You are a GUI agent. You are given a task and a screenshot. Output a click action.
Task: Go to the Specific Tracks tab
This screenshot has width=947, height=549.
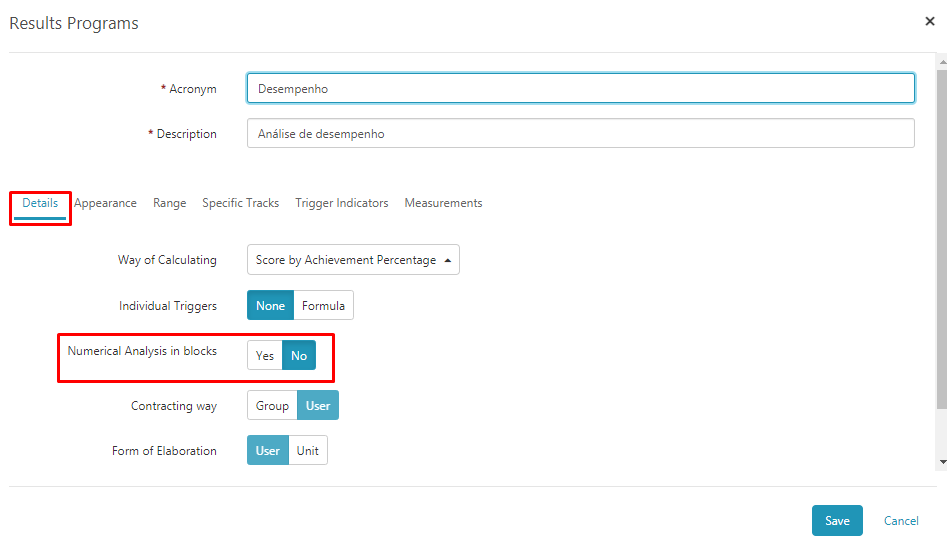coord(240,203)
